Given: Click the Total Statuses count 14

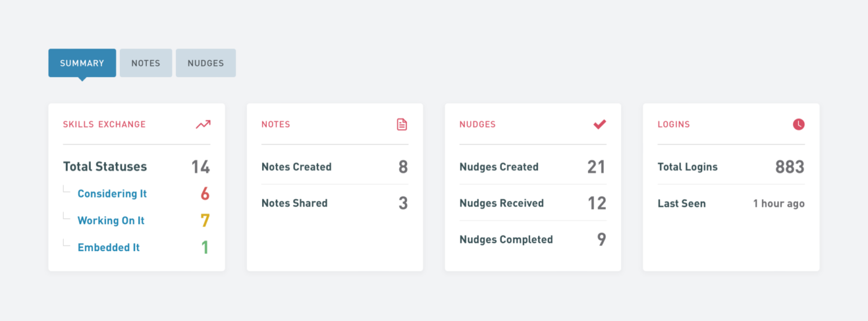Looking at the screenshot, I should (200, 167).
